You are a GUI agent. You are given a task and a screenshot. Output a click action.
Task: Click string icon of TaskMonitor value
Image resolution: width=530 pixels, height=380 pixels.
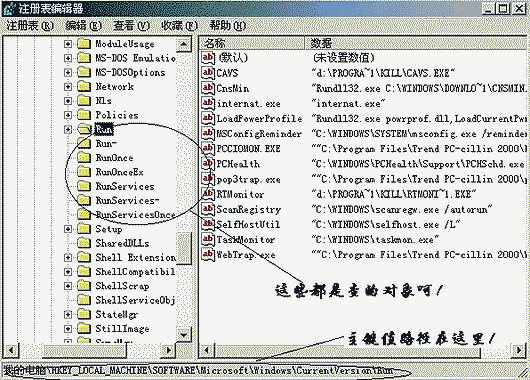(x=208, y=239)
